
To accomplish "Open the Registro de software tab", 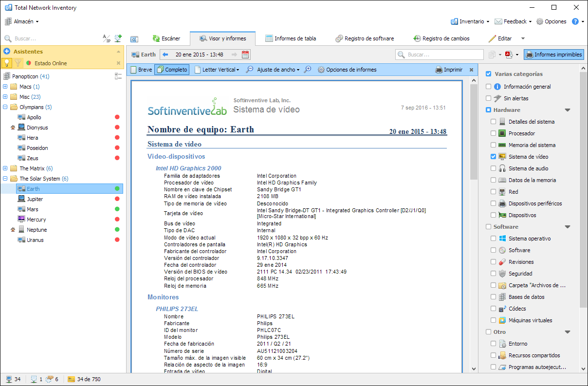I will 365,38.
